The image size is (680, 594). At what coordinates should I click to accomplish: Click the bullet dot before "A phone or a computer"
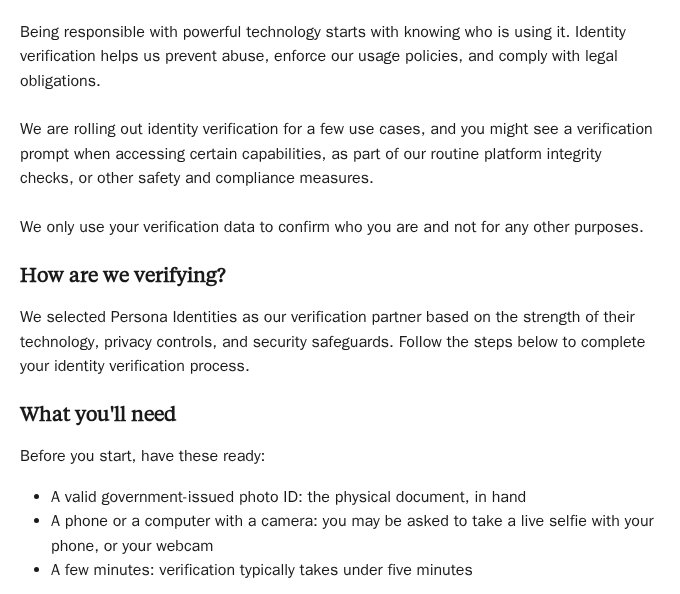tap(37, 521)
